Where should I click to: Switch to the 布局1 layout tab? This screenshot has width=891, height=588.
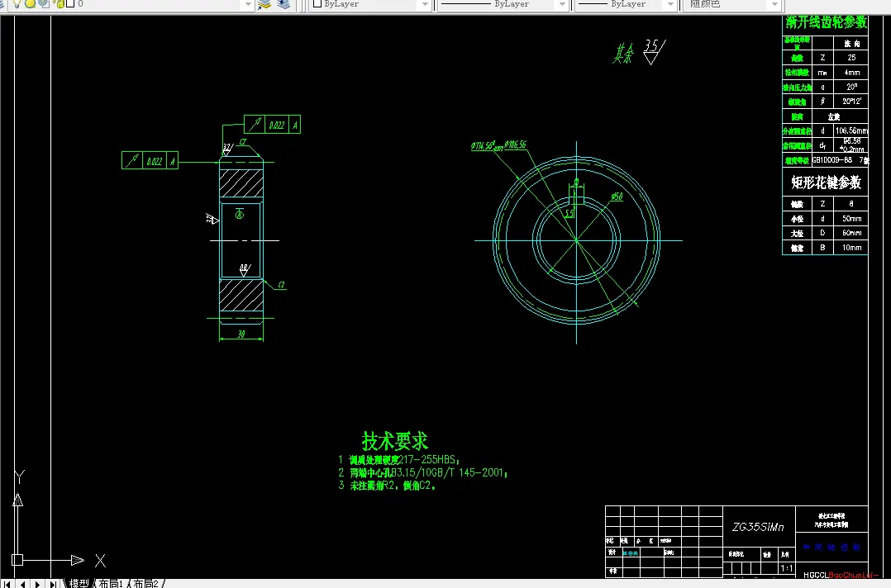(x=111, y=583)
